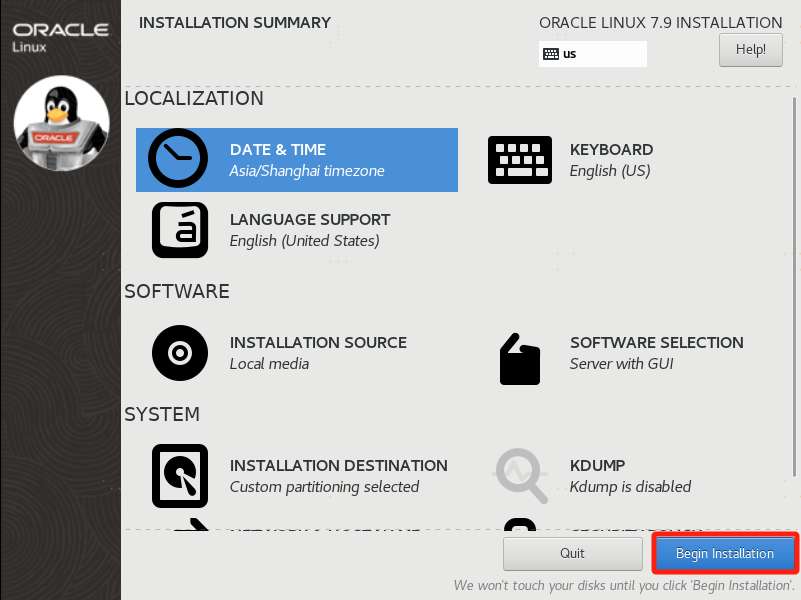Screen dimensions: 801x600
Task: Open KDUMP is disabled entry
Action: click(x=630, y=476)
